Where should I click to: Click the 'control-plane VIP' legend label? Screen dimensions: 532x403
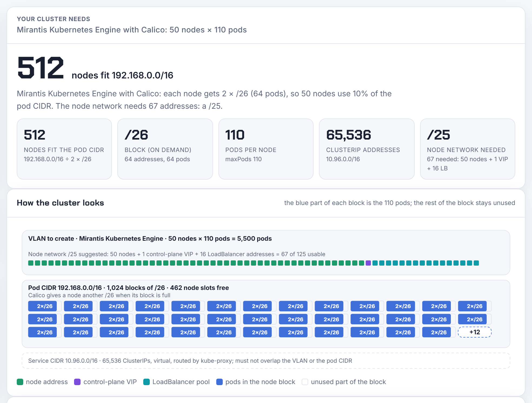click(110, 382)
